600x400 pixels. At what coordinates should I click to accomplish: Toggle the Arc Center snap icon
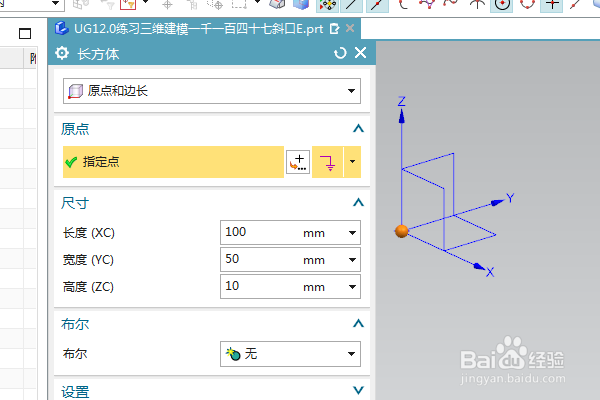502,5
